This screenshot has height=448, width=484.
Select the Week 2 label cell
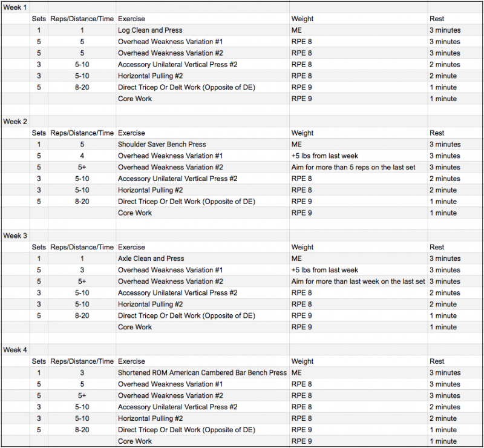point(16,122)
